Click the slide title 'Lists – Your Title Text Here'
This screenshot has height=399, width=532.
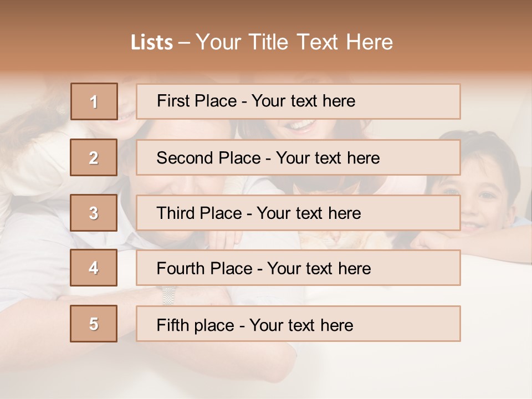pos(262,42)
